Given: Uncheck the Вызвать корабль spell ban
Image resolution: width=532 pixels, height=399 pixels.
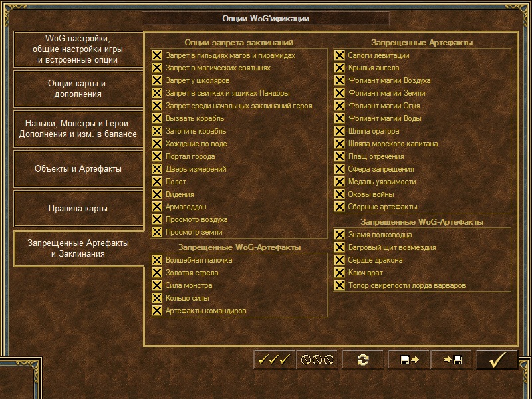Looking at the screenshot, I should tap(157, 118).
